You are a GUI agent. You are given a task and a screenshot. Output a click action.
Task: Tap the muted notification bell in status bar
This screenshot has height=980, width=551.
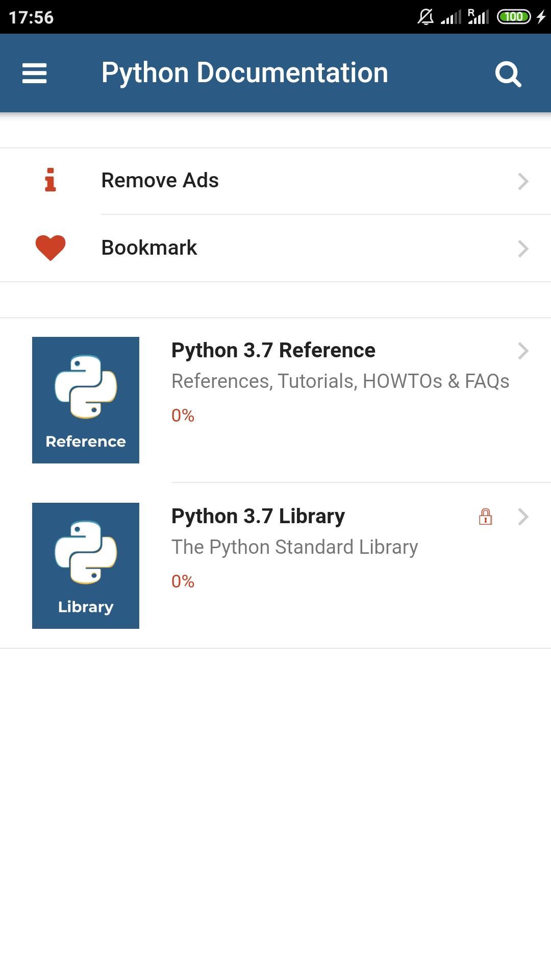[x=426, y=17]
